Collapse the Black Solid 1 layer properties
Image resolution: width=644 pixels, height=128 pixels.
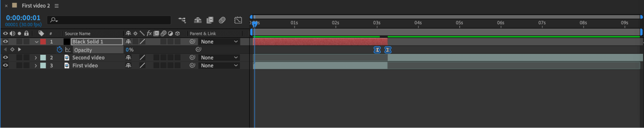[36, 42]
